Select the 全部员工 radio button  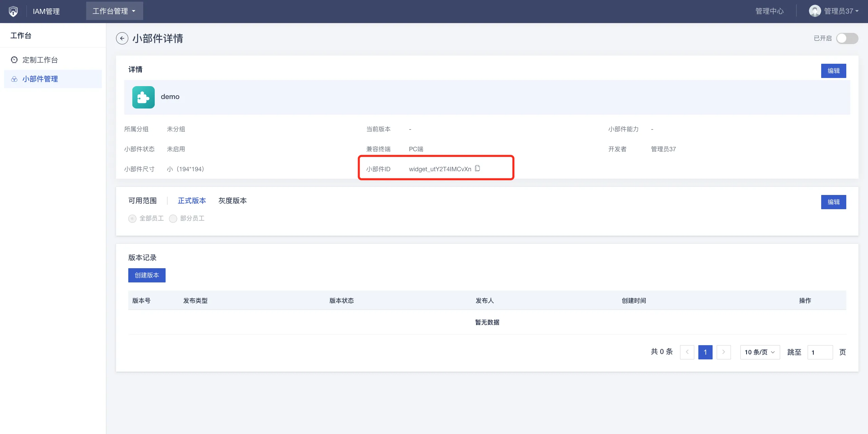click(132, 219)
